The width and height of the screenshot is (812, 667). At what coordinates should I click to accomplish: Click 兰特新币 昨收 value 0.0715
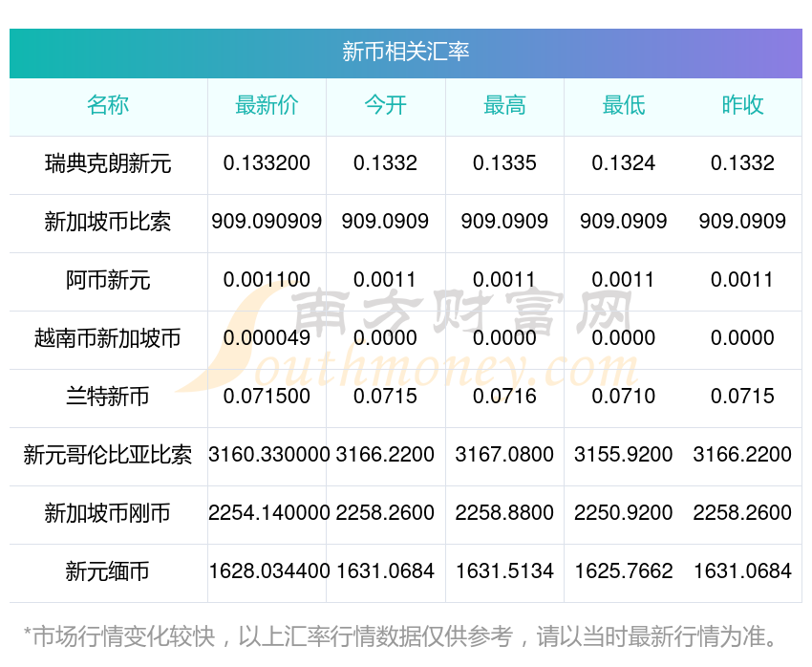(742, 397)
